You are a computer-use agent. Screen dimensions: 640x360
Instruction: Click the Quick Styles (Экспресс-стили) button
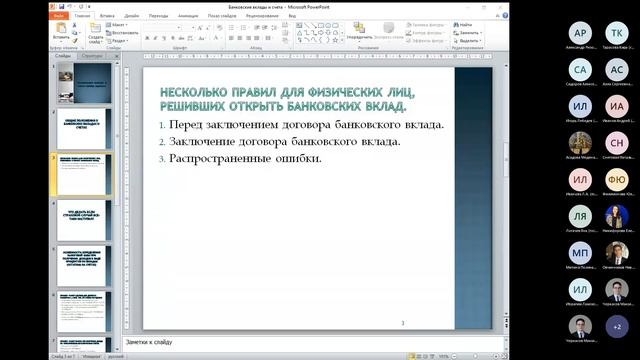pyautogui.click(x=389, y=31)
